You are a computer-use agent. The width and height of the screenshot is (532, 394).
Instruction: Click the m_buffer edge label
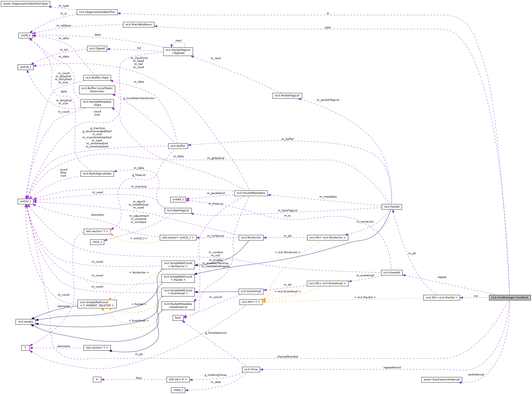[x=288, y=139]
